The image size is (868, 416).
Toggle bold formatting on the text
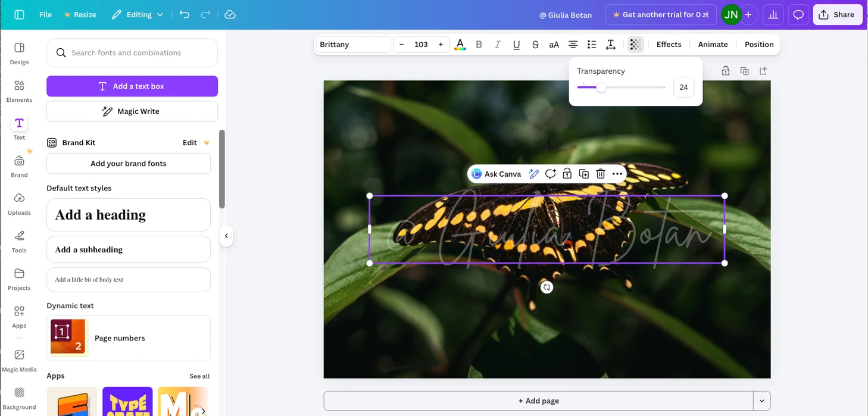click(x=479, y=44)
